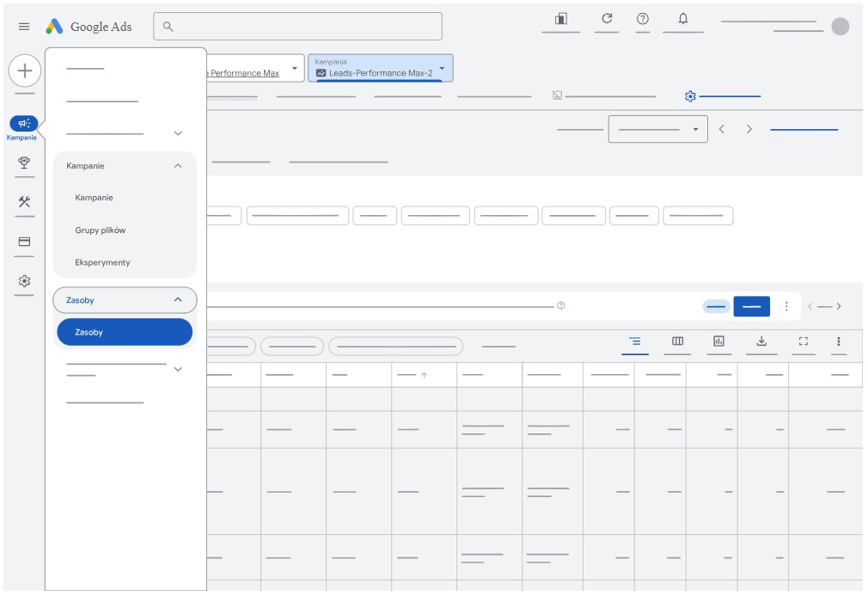Open the Goals trophy icon in sidebar
Image resolution: width=868 pixels, height=596 pixels.
24,162
